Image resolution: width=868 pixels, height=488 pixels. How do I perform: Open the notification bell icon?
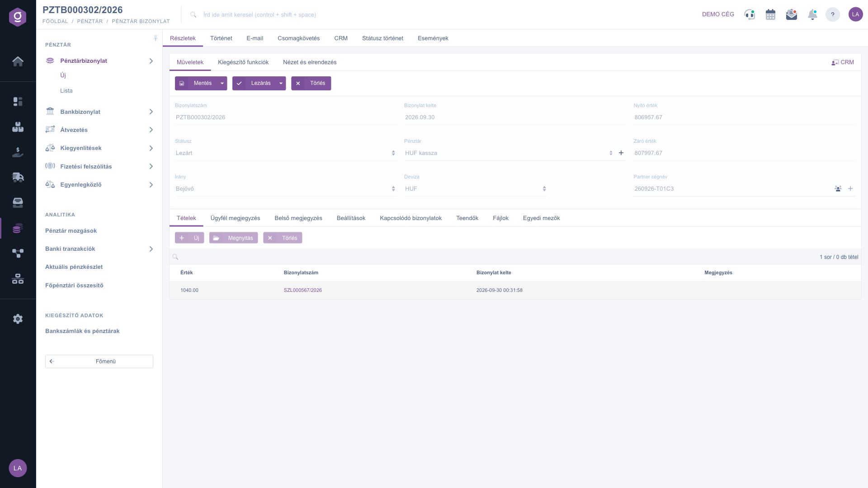812,14
